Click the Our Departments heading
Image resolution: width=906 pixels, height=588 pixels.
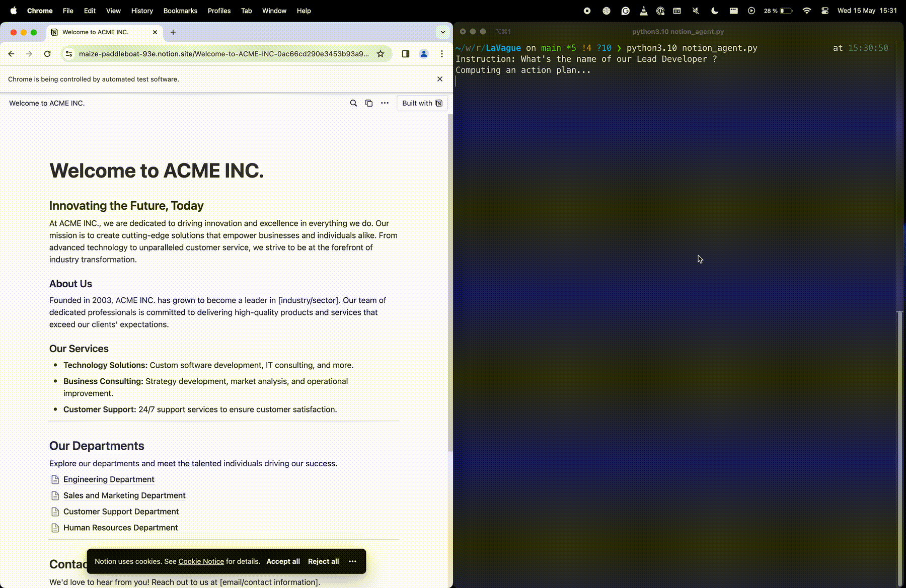coord(97,446)
